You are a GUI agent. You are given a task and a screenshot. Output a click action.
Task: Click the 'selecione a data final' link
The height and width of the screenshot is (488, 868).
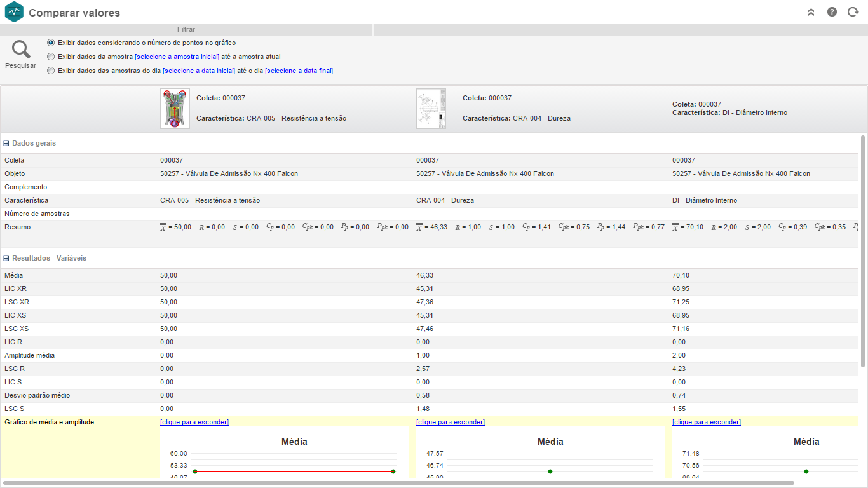(299, 71)
